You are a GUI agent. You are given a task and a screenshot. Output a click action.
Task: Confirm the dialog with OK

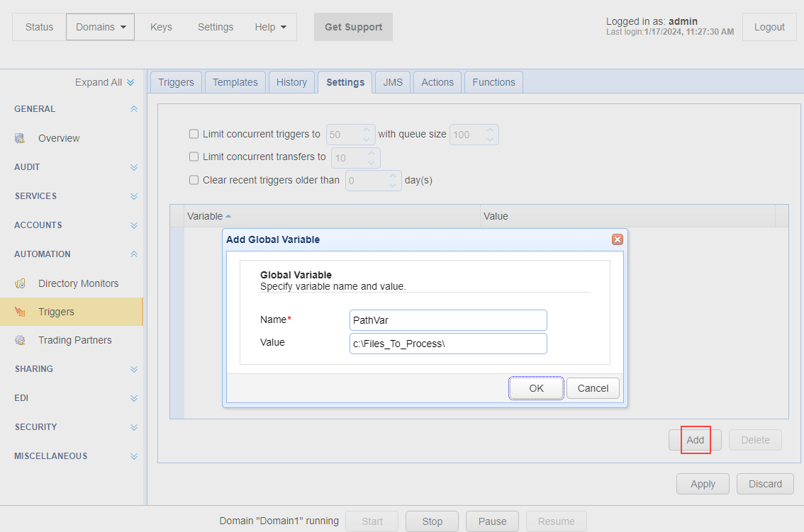click(536, 388)
